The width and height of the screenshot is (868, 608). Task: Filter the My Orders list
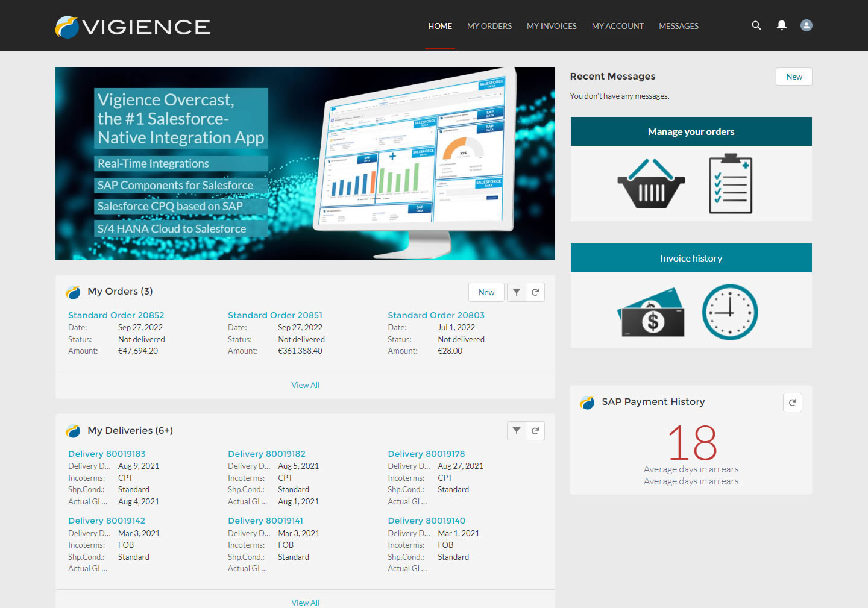[517, 292]
